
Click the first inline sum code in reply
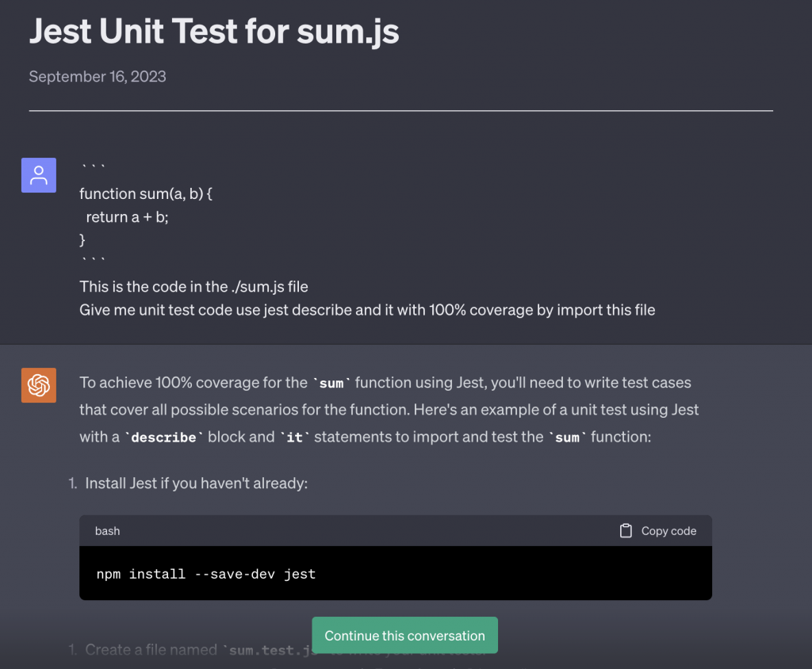point(331,384)
